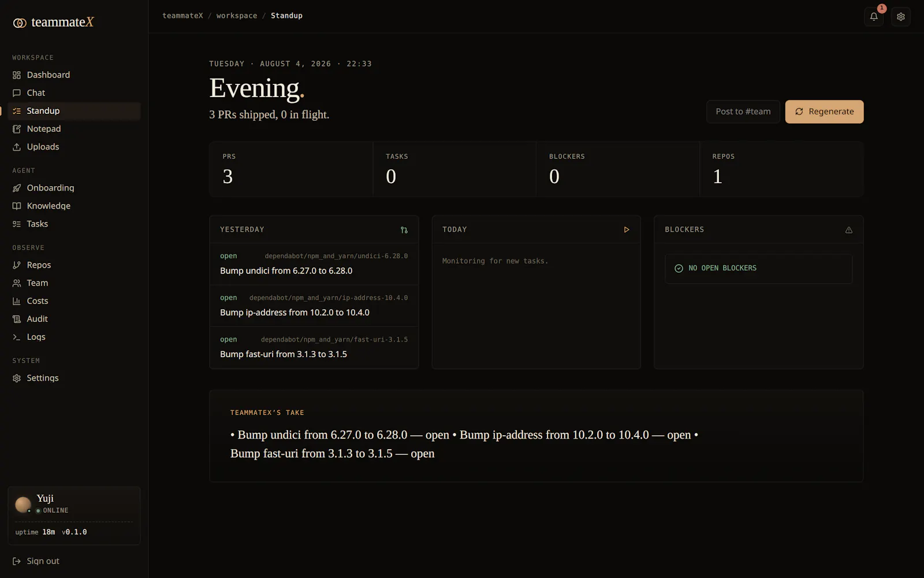
Task: Click the ONLINE status indicator
Action: point(52,510)
